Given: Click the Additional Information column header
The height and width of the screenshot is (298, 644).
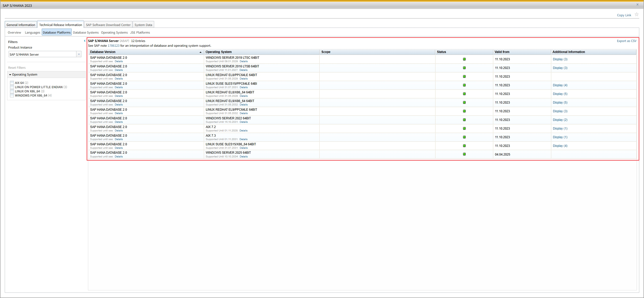Looking at the screenshot, I should (x=594, y=52).
